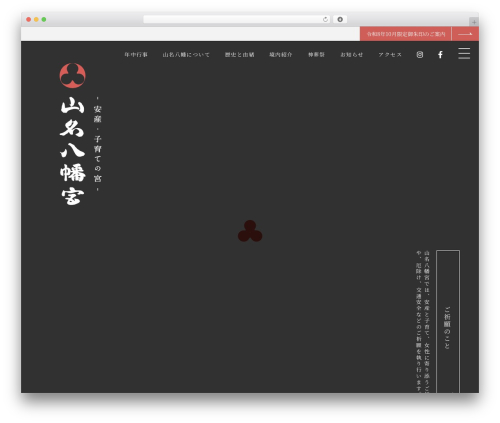Open the hamburger menu
500x423 pixels.
(x=464, y=53)
